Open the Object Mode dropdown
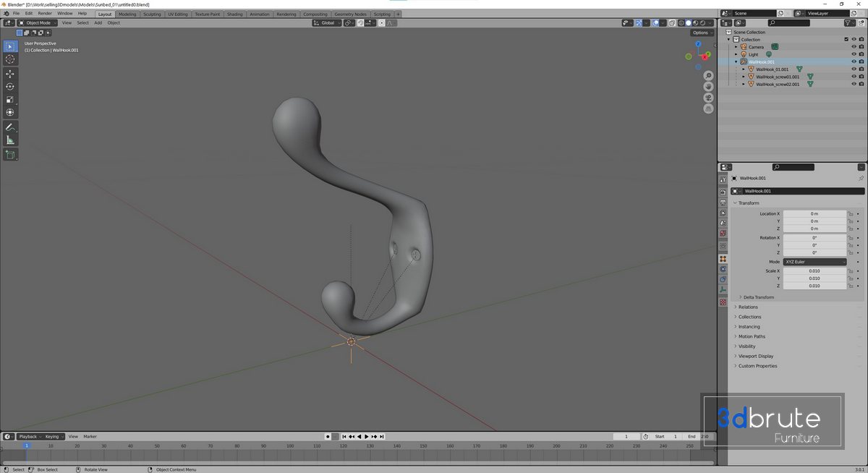 point(38,23)
